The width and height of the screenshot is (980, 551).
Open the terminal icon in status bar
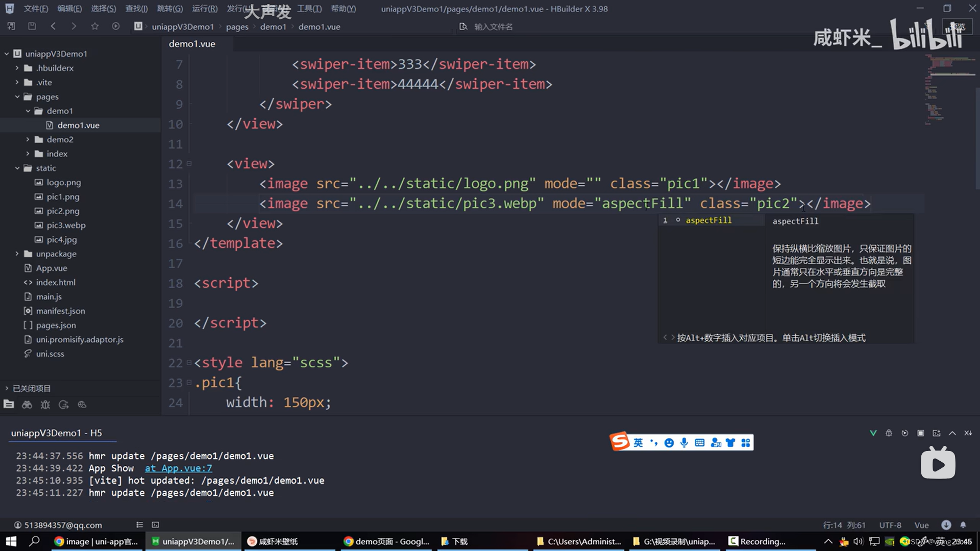tap(156, 524)
